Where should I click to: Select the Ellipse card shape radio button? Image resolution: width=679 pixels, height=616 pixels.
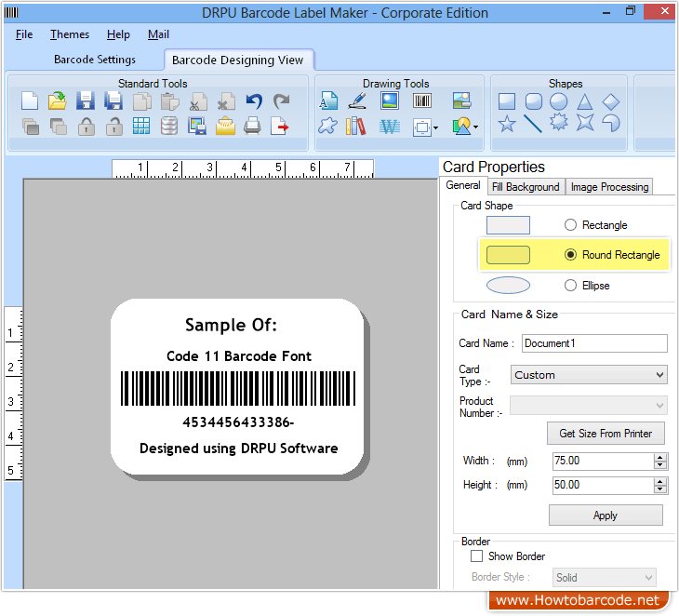571,286
